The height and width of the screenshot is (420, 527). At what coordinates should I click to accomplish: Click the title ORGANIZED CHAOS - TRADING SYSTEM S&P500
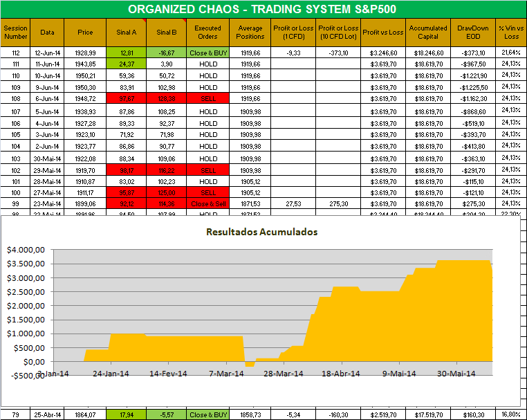(x=262, y=9)
